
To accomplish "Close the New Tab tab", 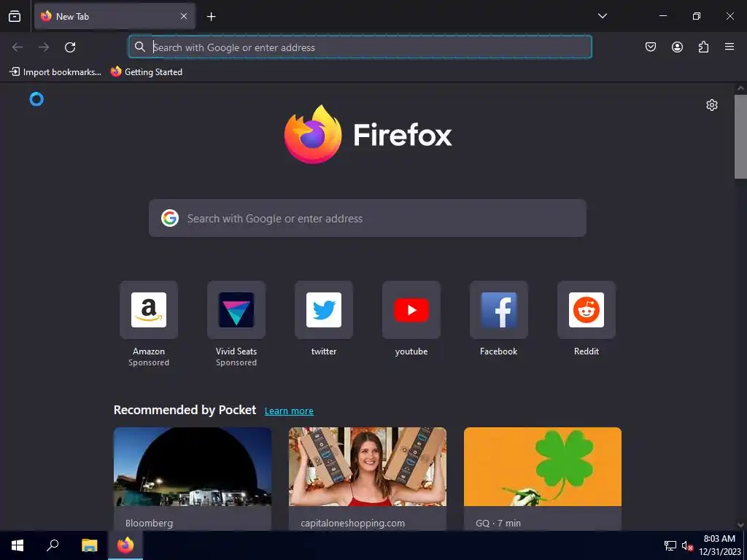I will point(184,16).
